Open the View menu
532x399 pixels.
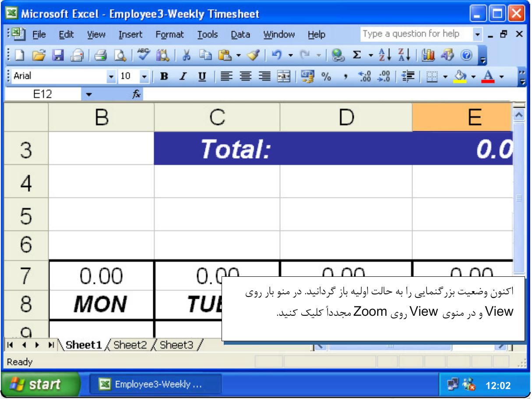96,35
